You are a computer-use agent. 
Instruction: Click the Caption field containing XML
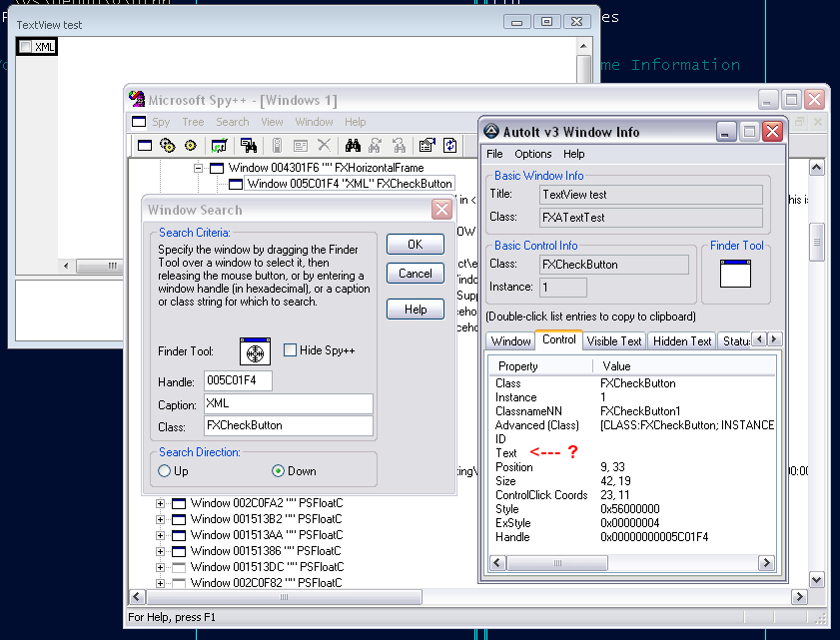pos(288,403)
